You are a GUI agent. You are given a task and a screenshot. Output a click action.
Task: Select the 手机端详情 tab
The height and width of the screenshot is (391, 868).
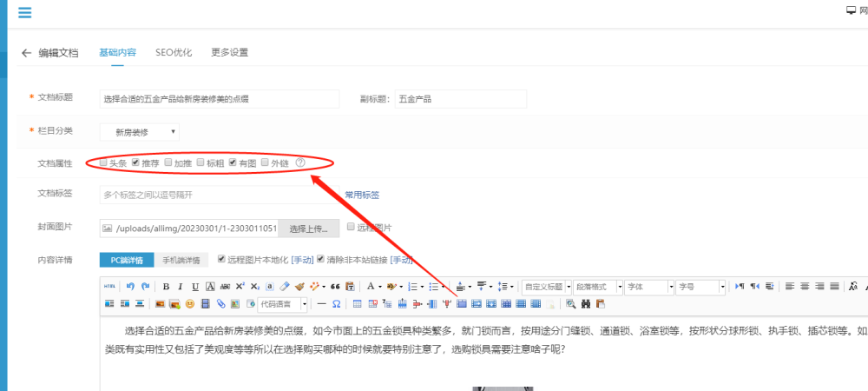[x=181, y=260]
